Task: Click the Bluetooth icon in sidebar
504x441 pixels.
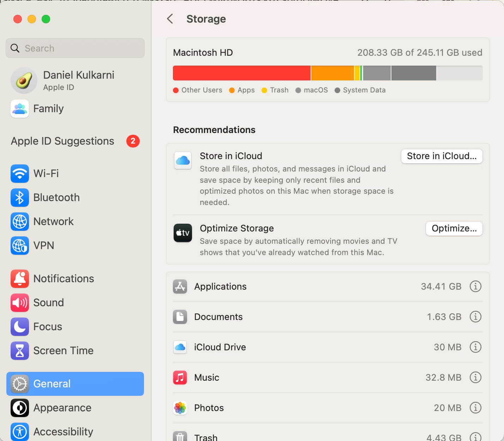Action: click(20, 198)
